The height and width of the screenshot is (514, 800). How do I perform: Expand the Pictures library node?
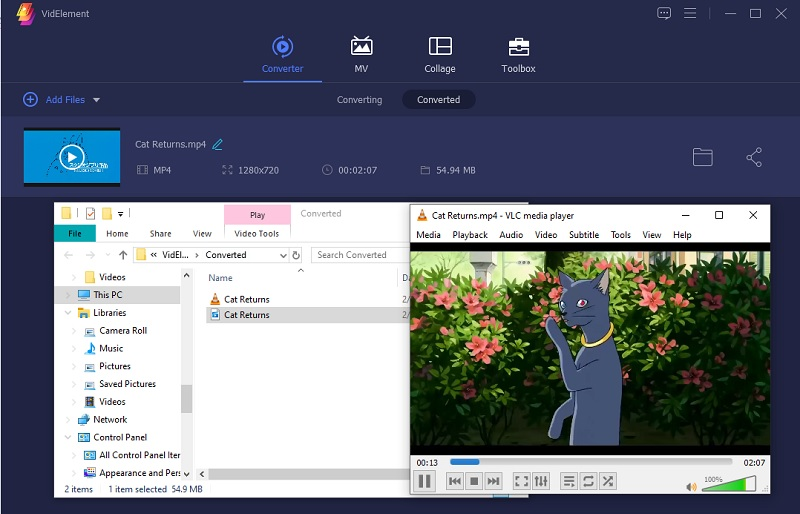pyautogui.click(x=74, y=366)
